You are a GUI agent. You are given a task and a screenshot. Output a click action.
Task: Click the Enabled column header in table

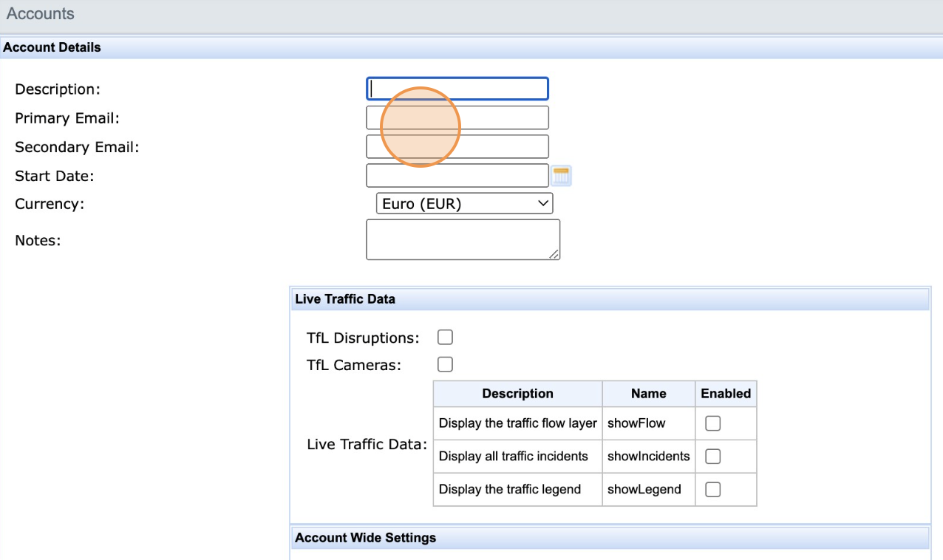pos(725,394)
